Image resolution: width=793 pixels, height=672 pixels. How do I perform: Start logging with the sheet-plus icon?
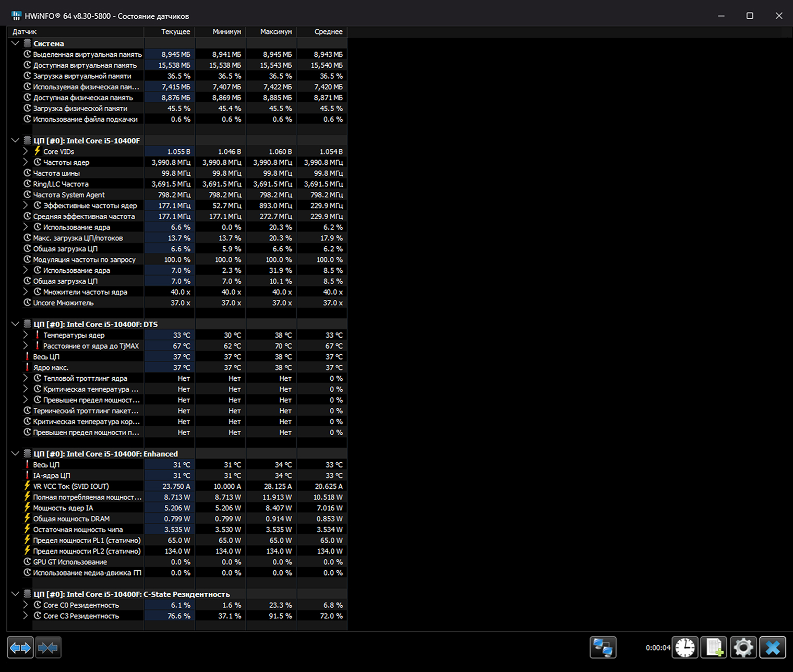pyautogui.click(x=714, y=647)
